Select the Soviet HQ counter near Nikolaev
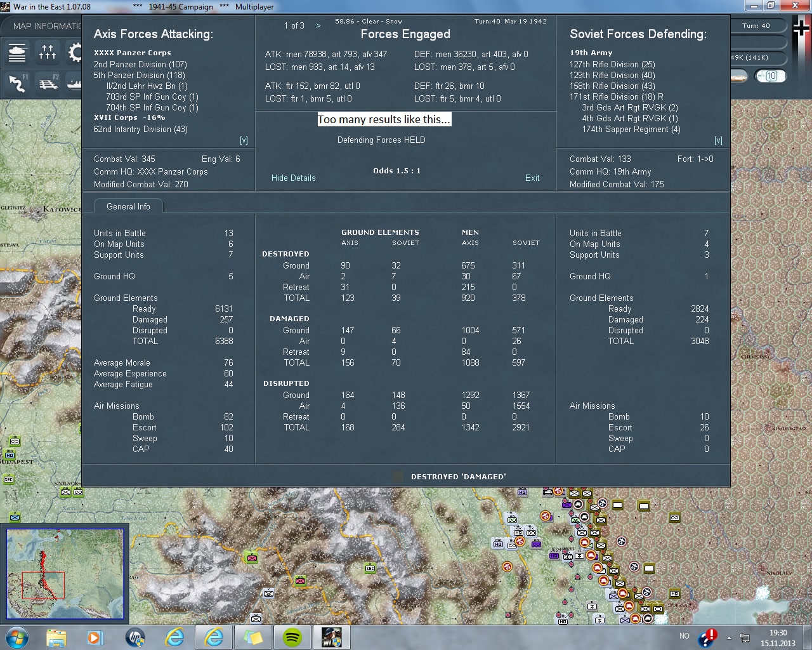 (x=674, y=594)
